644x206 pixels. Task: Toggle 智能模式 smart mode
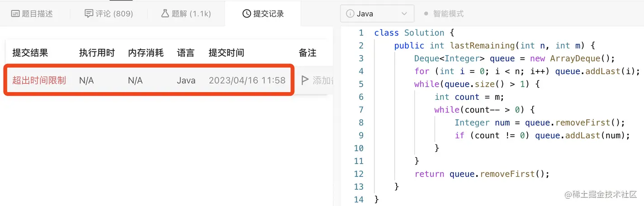(444, 14)
